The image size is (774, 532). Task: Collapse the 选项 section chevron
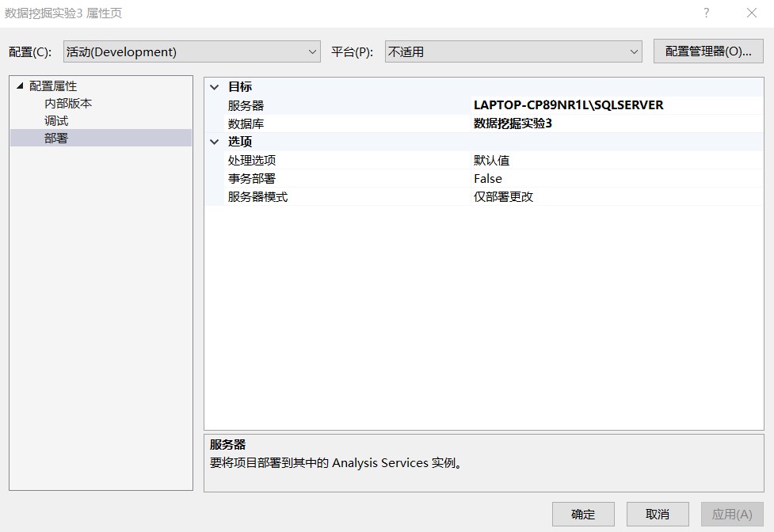click(214, 142)
